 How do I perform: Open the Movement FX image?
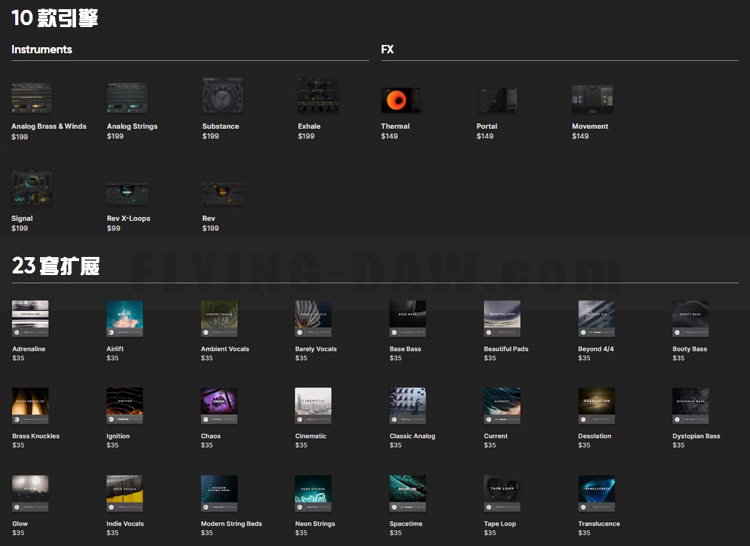tap(592, 99)
